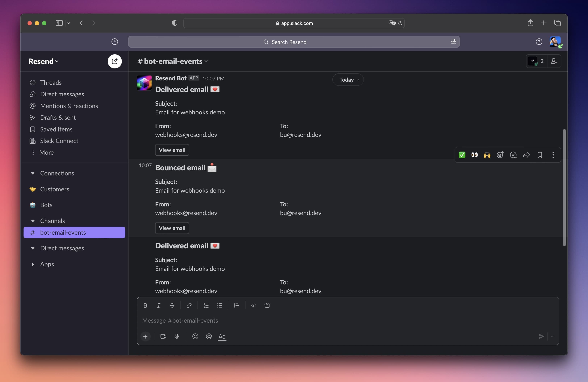Save the Delivered email message for later

click(540, 155)
